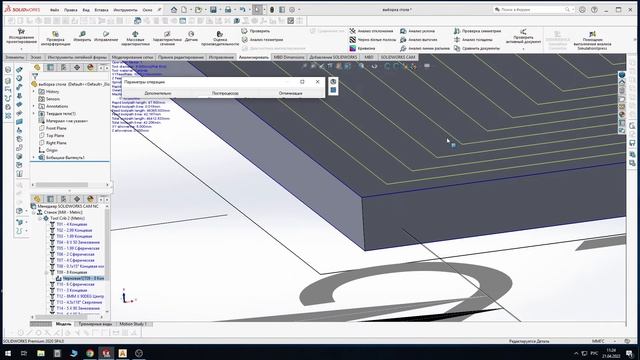Open the Файл menu

click(54, 10)
